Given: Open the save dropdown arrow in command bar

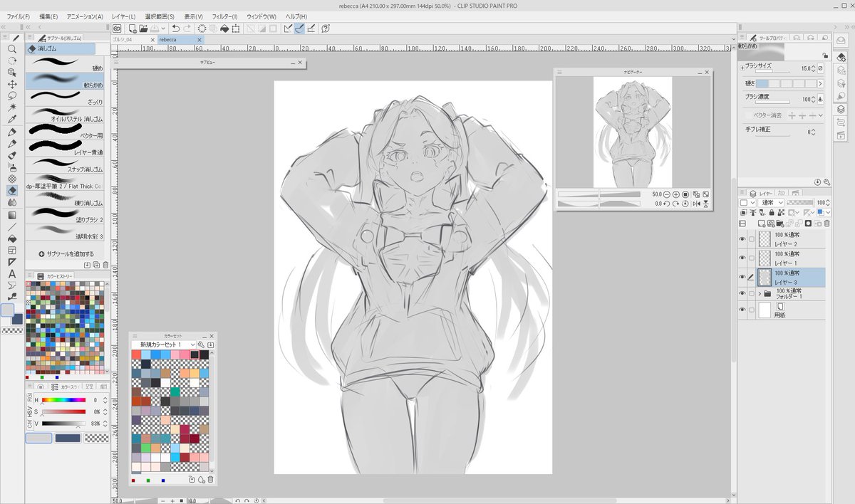Looking at the screenshot, I should tap(165, 28).
